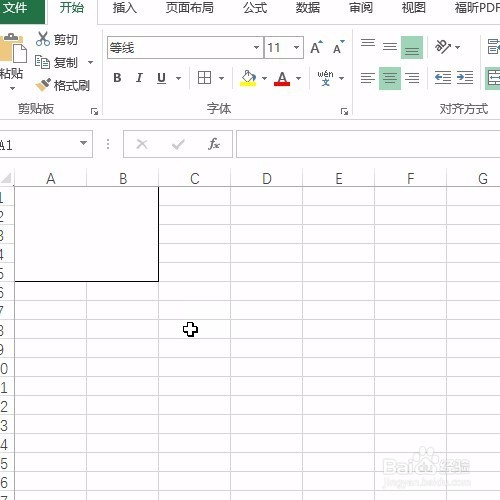Select Middle Align icon
Screen dimensions: 500x500
pyautogui.click(x=390, y=47)
